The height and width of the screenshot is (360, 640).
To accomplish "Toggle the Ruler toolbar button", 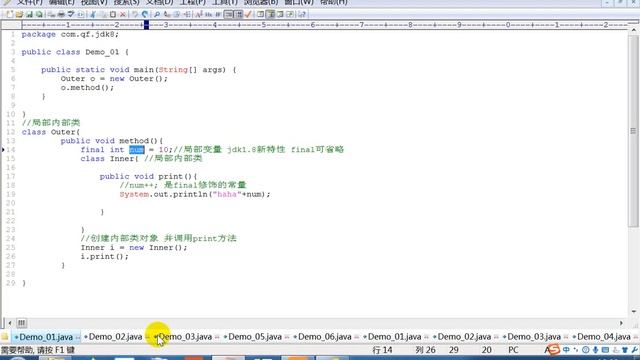I will 239,14.
